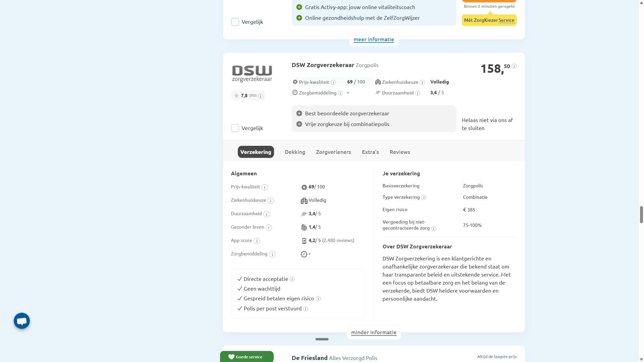Switch to the Zorgverleners tab

coord(333,152)
